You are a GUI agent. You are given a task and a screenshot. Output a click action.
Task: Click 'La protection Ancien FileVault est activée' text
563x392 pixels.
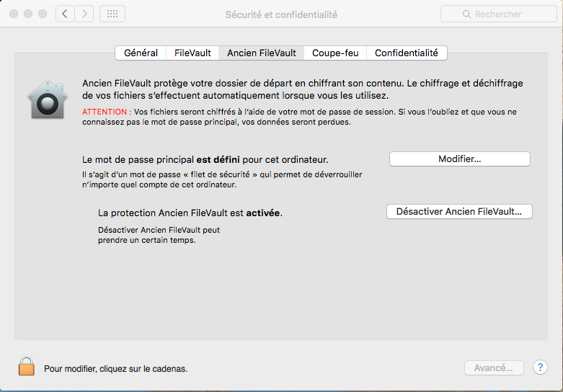[190, 213]
